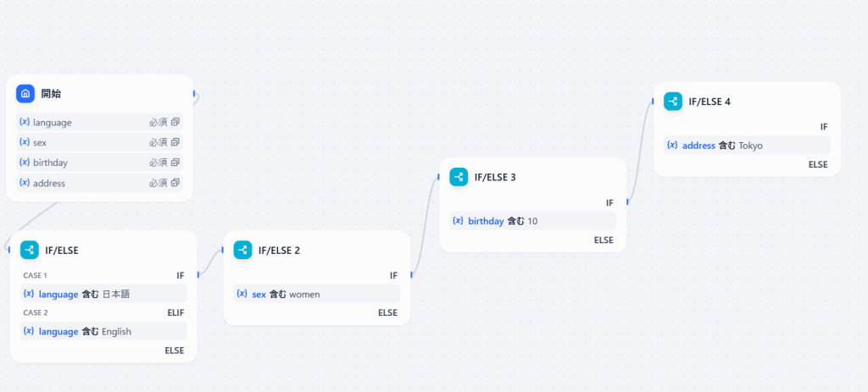Viewport: 868px width, 392px height.
Task: Click the branch icon of IF/ELSE 2
Action: point(242,250)
